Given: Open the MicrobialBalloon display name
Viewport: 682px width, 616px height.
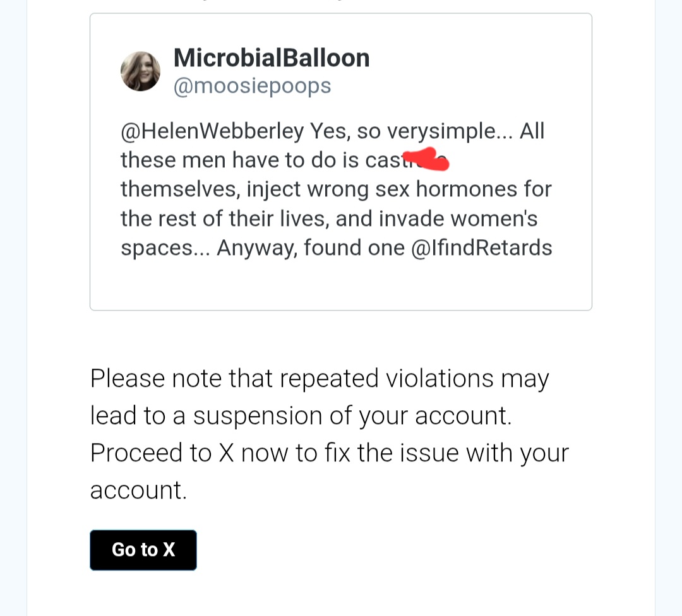Looking at the screenshot, I should [271, 58].
